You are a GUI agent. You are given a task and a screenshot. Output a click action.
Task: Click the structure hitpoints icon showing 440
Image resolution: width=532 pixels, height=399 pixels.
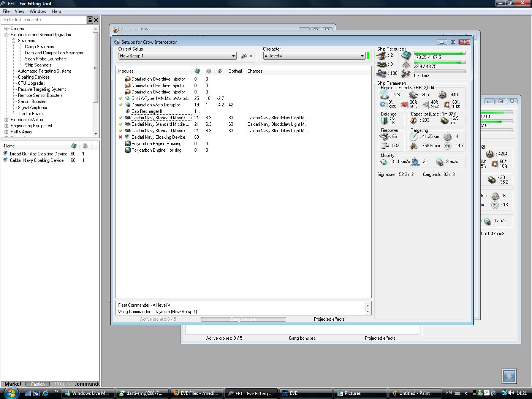tap(442, 95)
